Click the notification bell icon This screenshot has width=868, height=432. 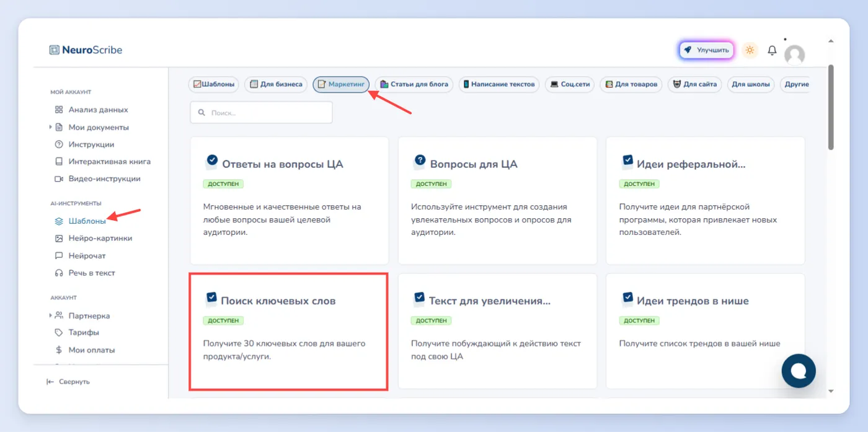point(772,50)
